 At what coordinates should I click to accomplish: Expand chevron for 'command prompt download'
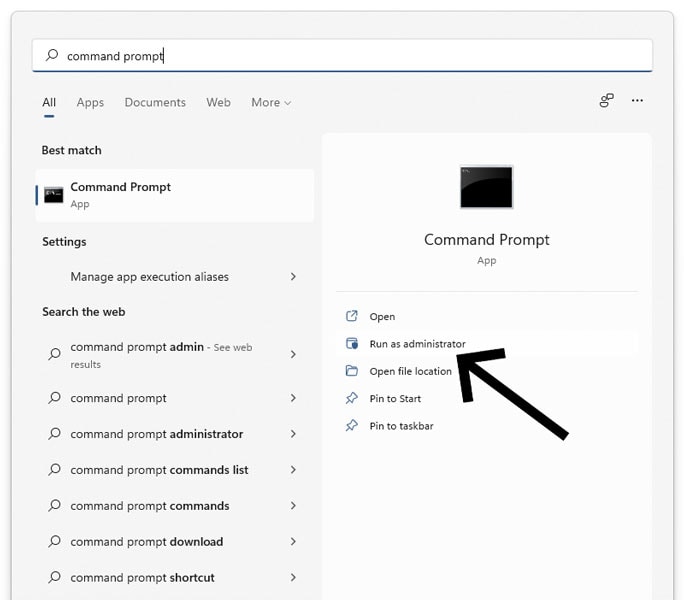click(293, 542)
